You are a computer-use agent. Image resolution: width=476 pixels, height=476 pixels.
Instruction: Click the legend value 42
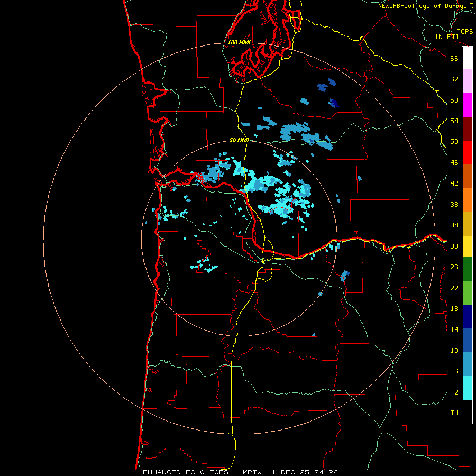tap(454, 184)
